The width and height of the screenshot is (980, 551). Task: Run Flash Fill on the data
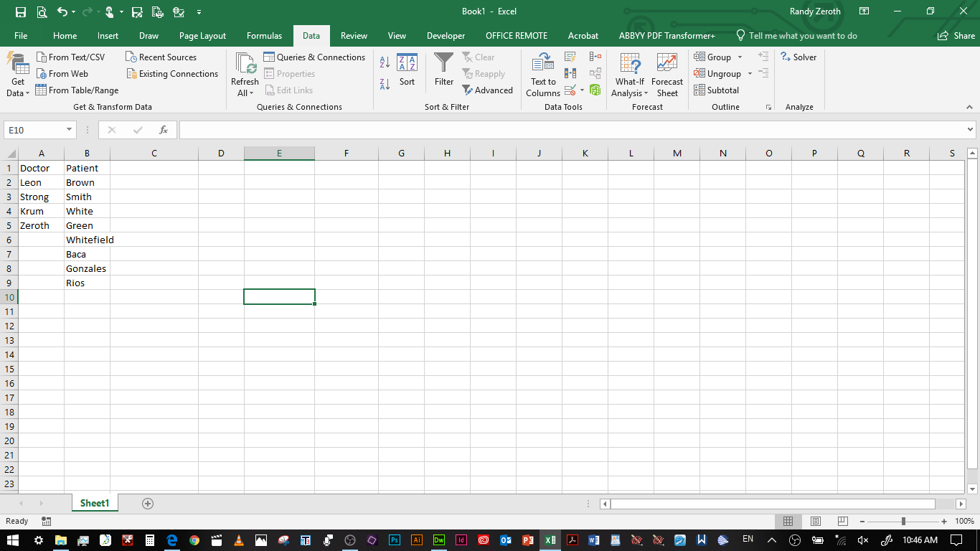[x=569, y=57]
